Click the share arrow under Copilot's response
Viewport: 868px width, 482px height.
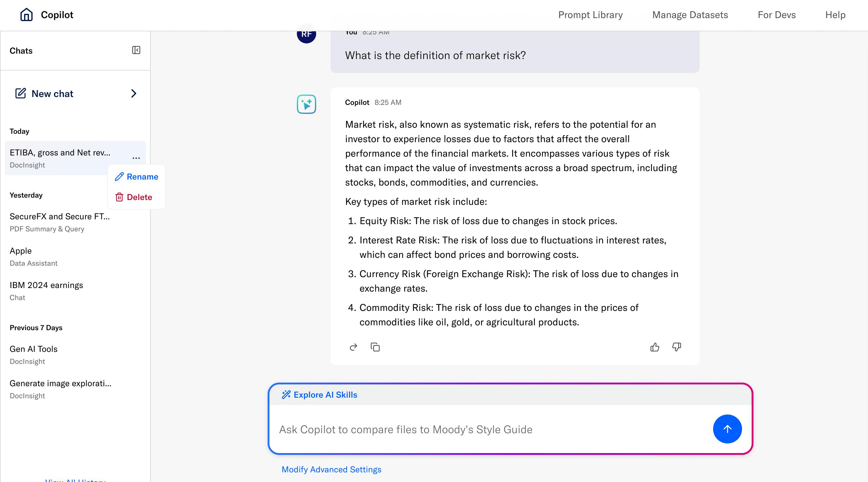click(353, 347)
